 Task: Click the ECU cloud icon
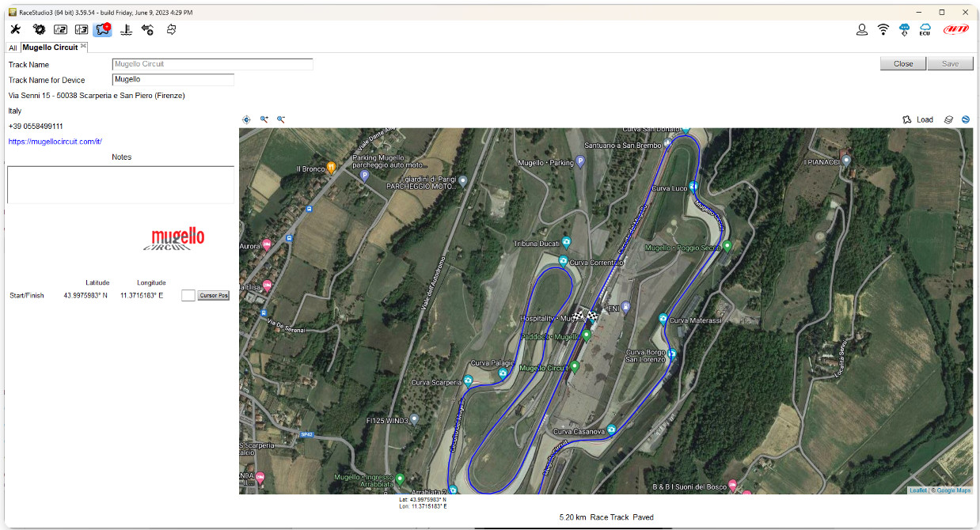tap(925, 29)
